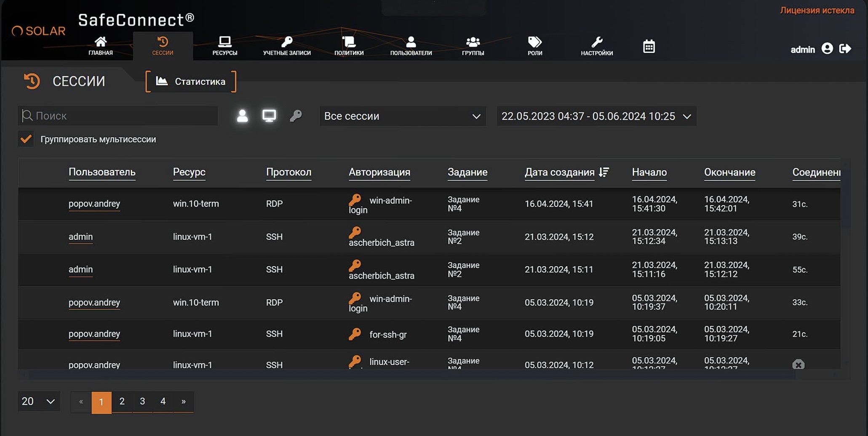Open the Все сессии dropdown

tap(403, 116)
